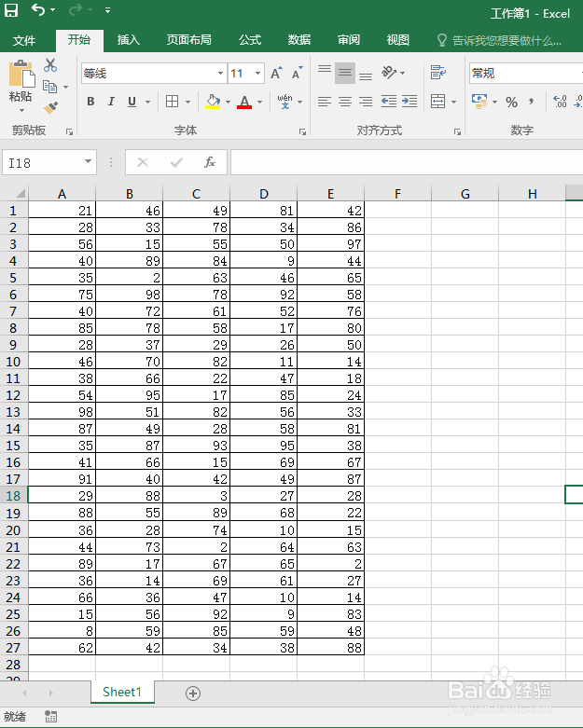
Task: Toggle underline formatting
Action: click(132, 102)
